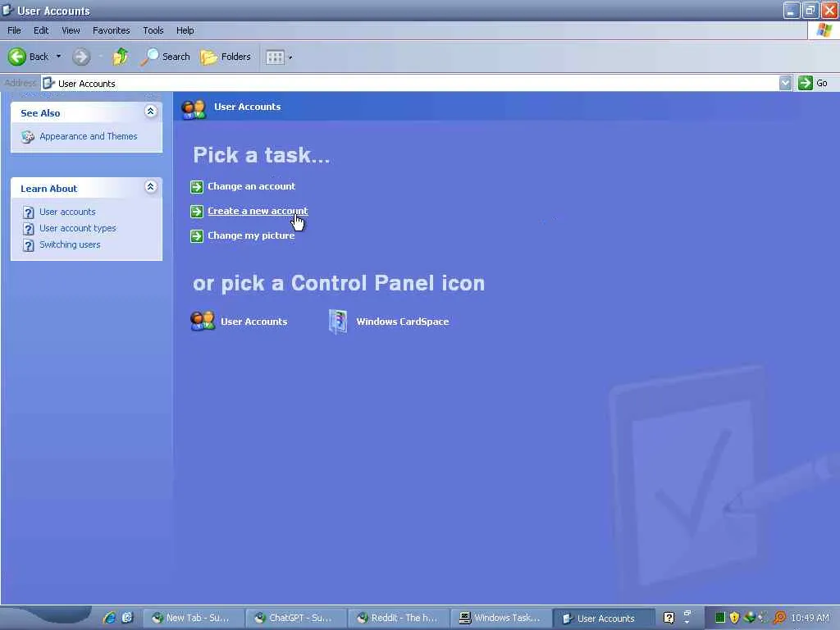Screen dimensions: 840x630
Task: Open the yellow security shield tray icon
Action: pyautogui.click(x=734, y=618)
